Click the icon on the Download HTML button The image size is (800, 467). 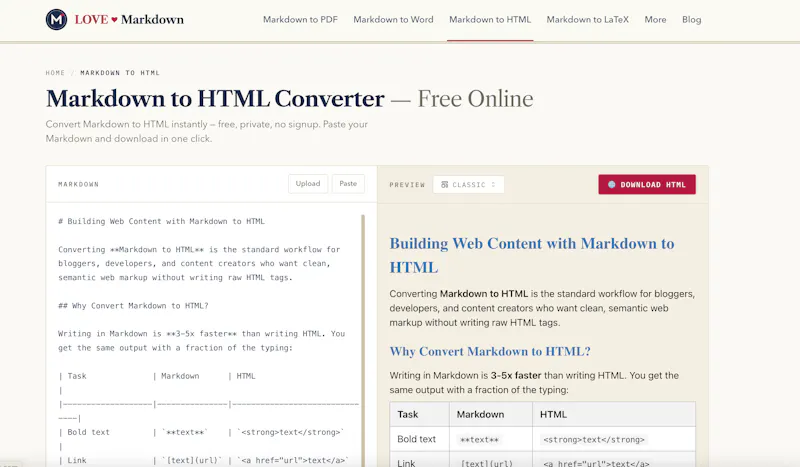(x=611, y=185)
